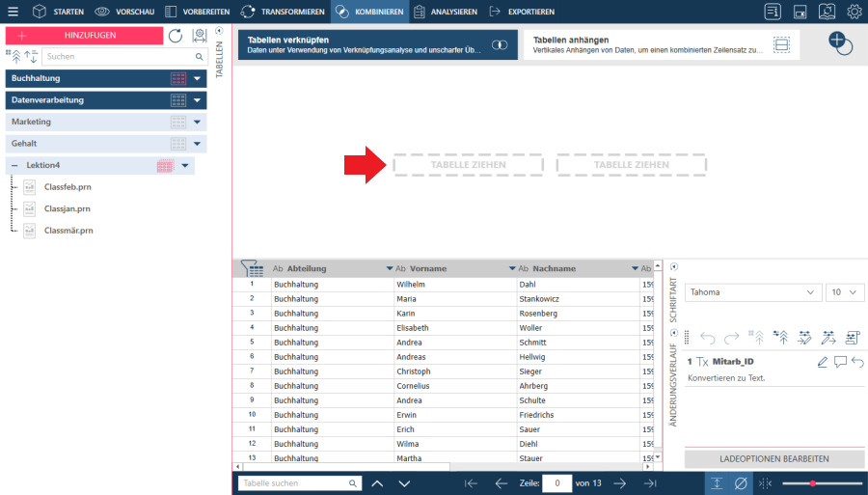
Task: Toggle the column-width fit icon in bottom bar
Action: coord(765,483)
